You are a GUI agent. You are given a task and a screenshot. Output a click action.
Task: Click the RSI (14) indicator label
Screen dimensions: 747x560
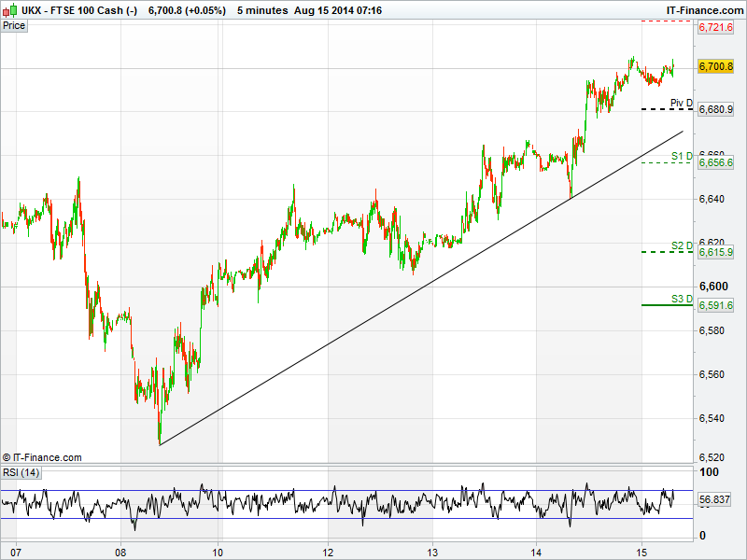coord(19,472)
